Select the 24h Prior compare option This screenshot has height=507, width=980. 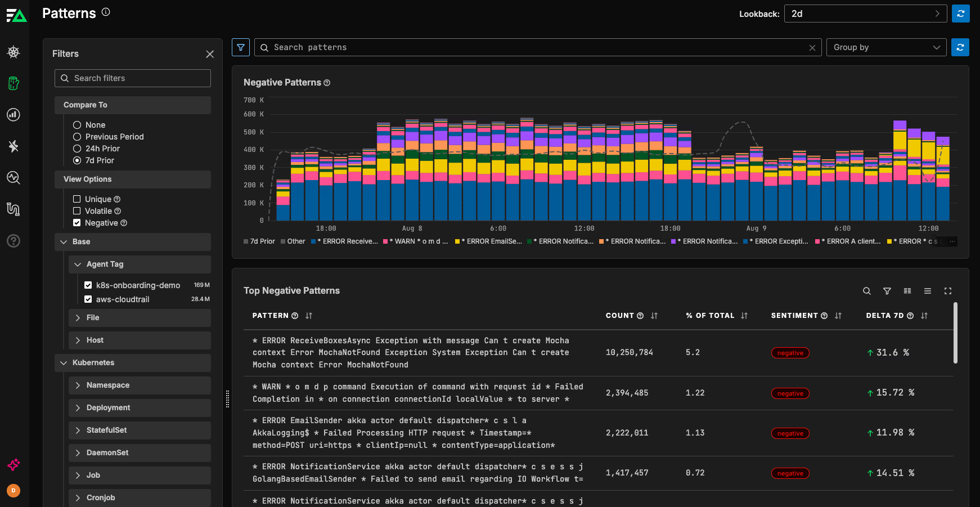[77, 149]
